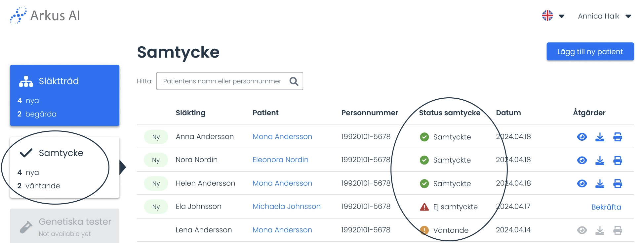Click Bekräfta for Ela Johnsson

tap(606, 207)
